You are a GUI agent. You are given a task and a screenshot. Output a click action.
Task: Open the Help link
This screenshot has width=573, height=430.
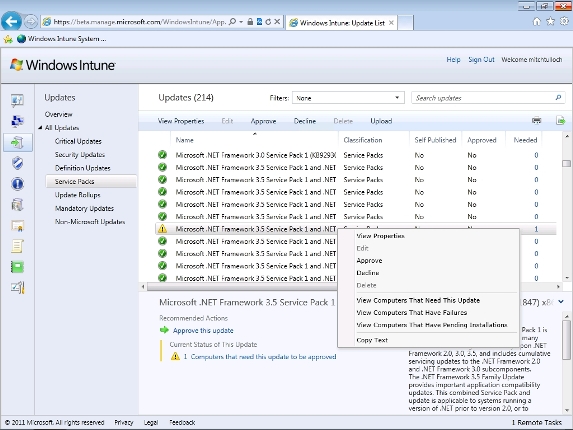coord(453,60)
